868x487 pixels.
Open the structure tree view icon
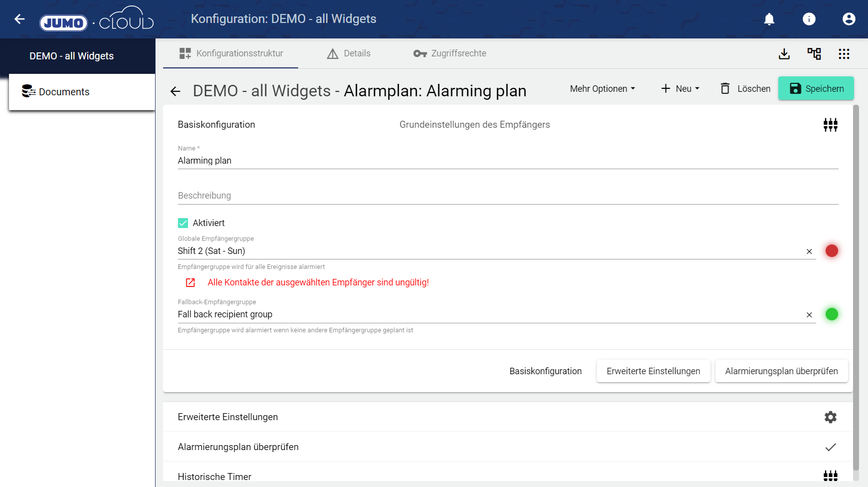[x=814, y=54]
